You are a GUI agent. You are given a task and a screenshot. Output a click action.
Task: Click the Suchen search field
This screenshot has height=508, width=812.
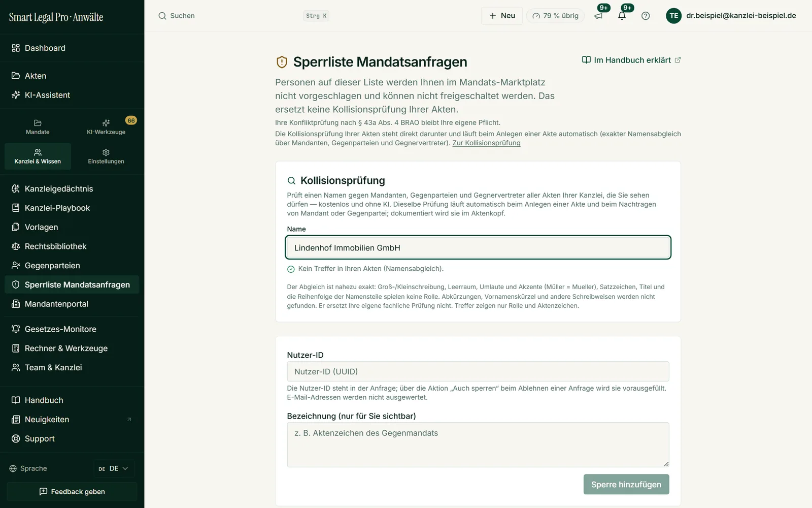pos(244,16)
